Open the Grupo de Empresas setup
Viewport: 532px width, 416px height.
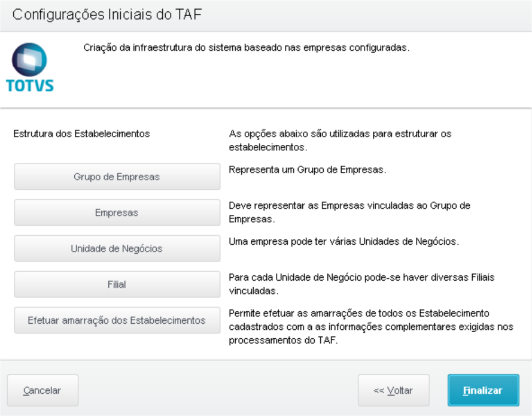(117, 177)
